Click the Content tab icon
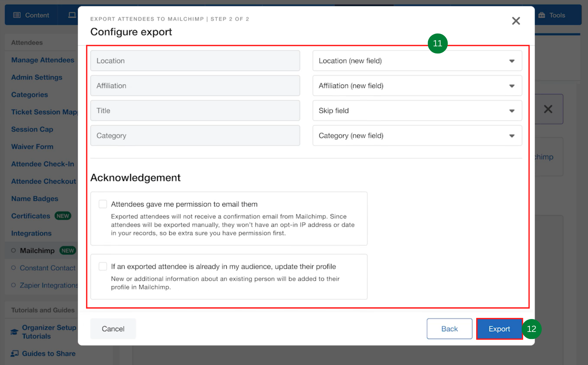 click(17, 15)
